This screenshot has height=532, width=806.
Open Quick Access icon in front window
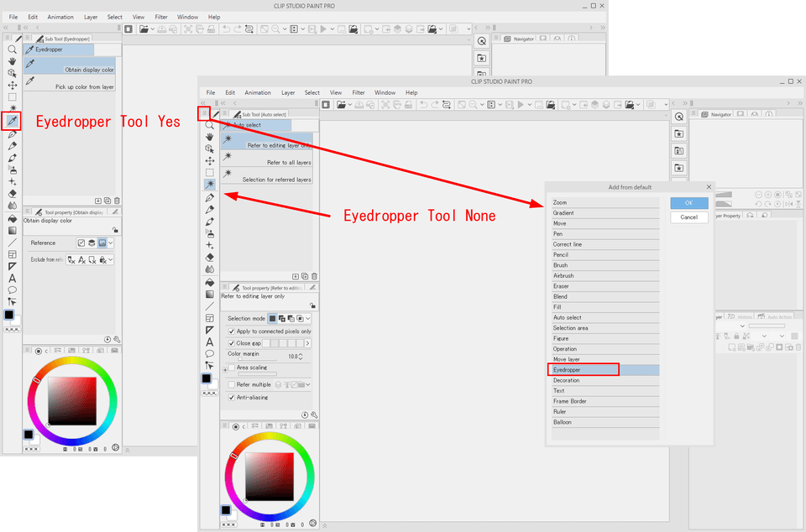point(679,117)
